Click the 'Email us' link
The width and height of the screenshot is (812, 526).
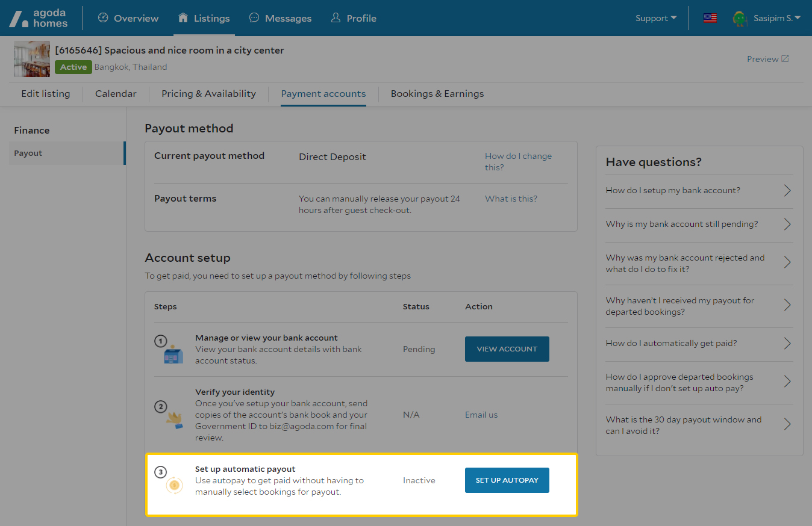(481, 415)
